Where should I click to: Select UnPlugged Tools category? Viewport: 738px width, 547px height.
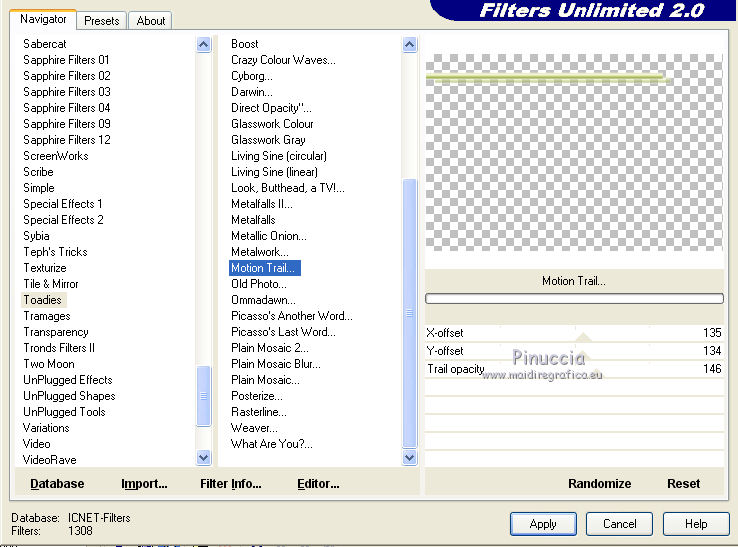click(x=64, y=412)
